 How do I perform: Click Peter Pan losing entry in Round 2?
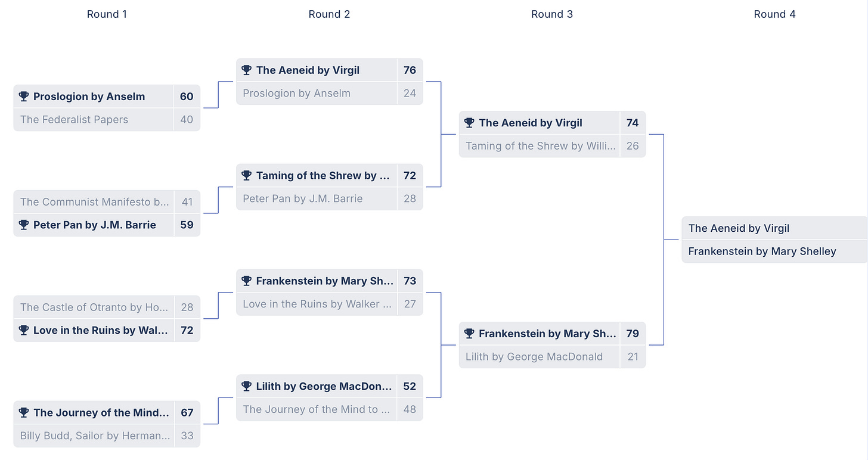(330, 199)
